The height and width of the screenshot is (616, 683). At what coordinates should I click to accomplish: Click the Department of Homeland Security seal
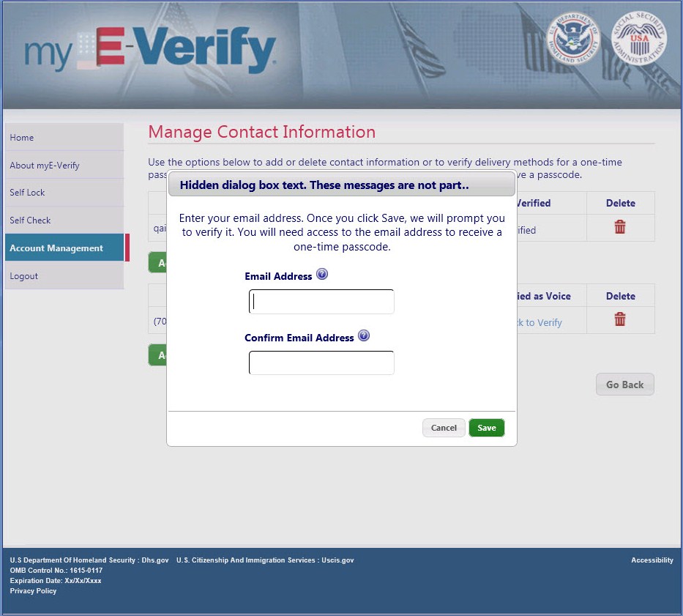coord(572,38)
